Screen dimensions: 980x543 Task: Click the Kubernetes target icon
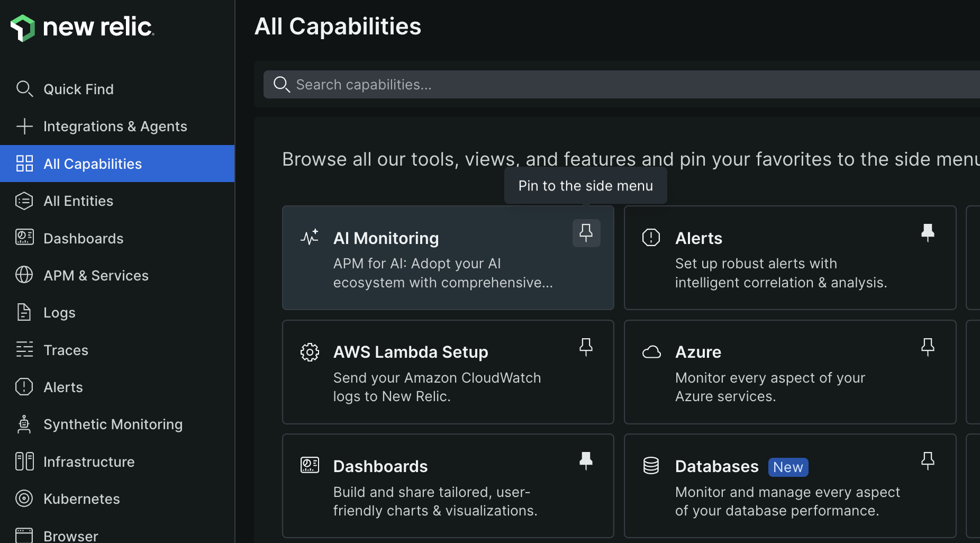pos(24,498)
